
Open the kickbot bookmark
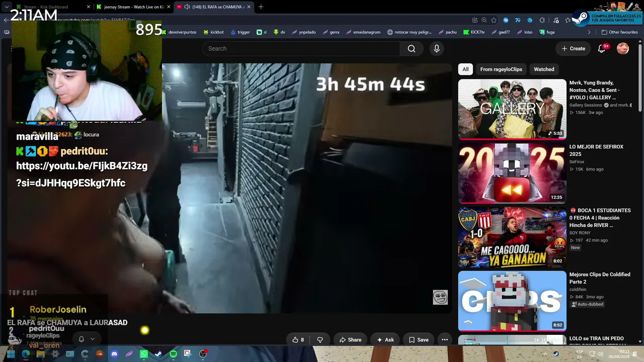coord(213,32)
